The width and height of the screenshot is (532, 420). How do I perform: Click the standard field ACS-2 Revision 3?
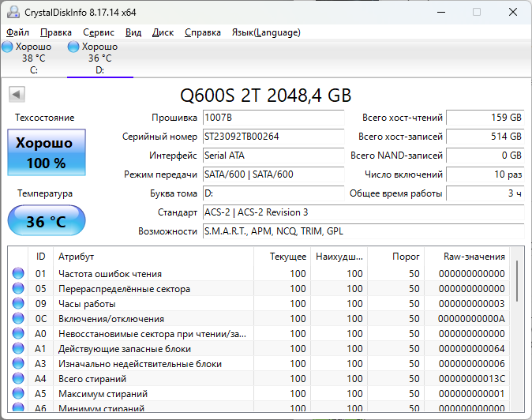click(x=364, y=212)
